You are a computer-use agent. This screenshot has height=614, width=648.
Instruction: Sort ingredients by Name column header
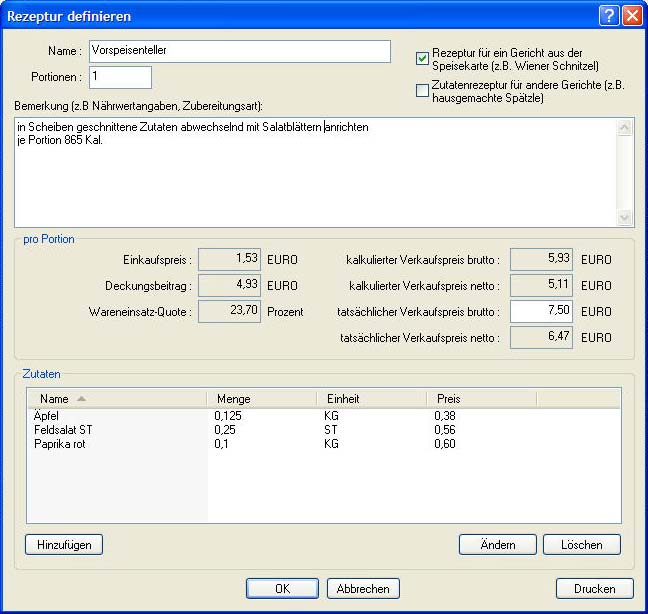coord(117,399)
